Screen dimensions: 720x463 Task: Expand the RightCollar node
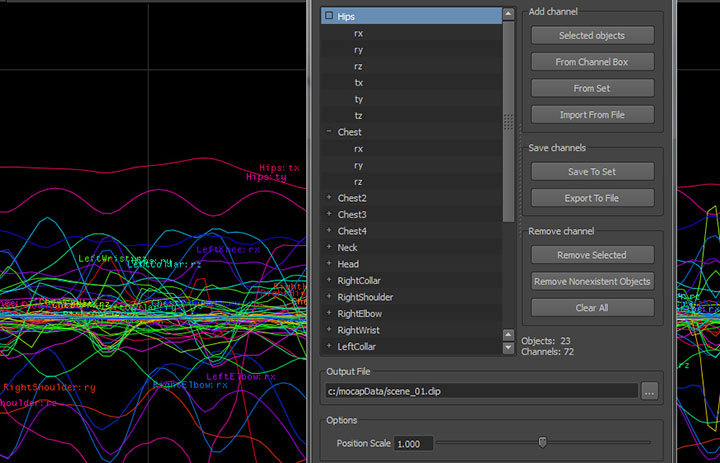[x=329, y=280]
